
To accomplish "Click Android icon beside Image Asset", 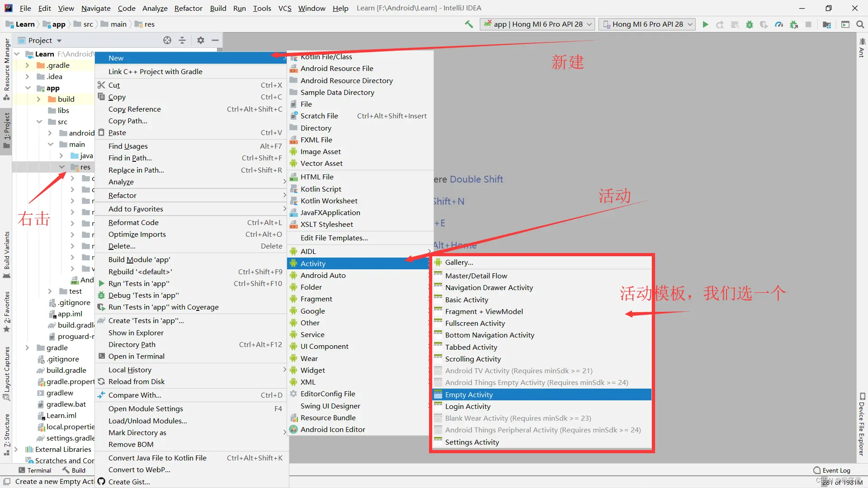I will pyautogui.click(x=293, y=151).
